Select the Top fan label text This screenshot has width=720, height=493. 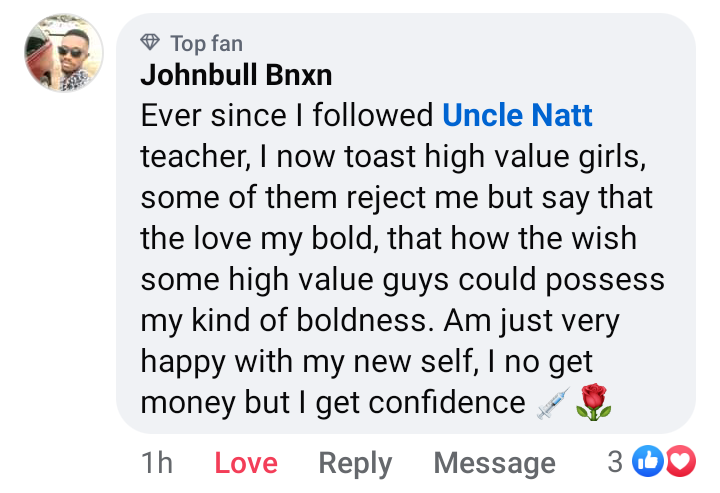[x=206, y=43]
